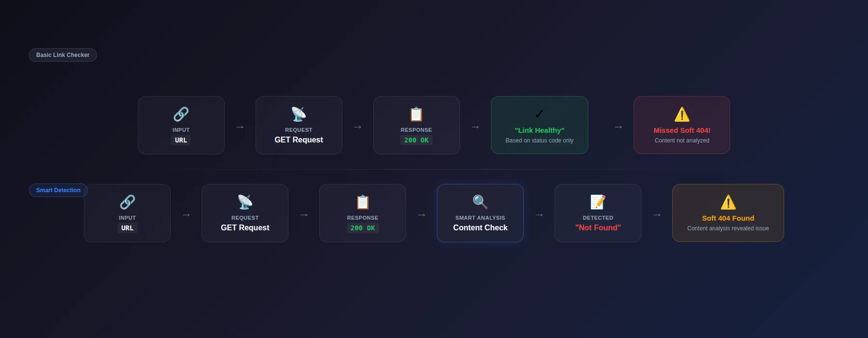Image resolution: width=868 pixels, height=338 pixels.
Task: Click the clipboard icon in the bottom row
Action: pos(363,202)
